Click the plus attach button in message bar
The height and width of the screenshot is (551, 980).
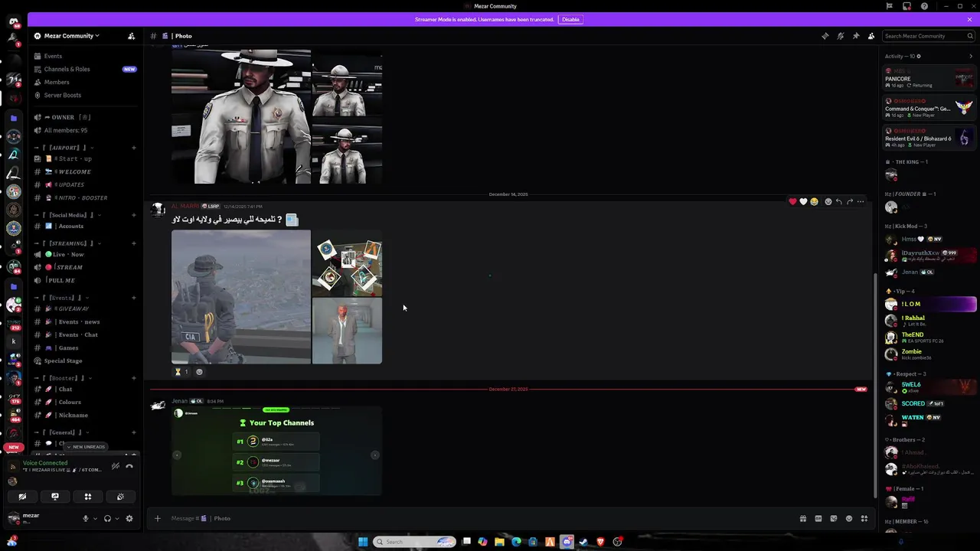(158, 518)
